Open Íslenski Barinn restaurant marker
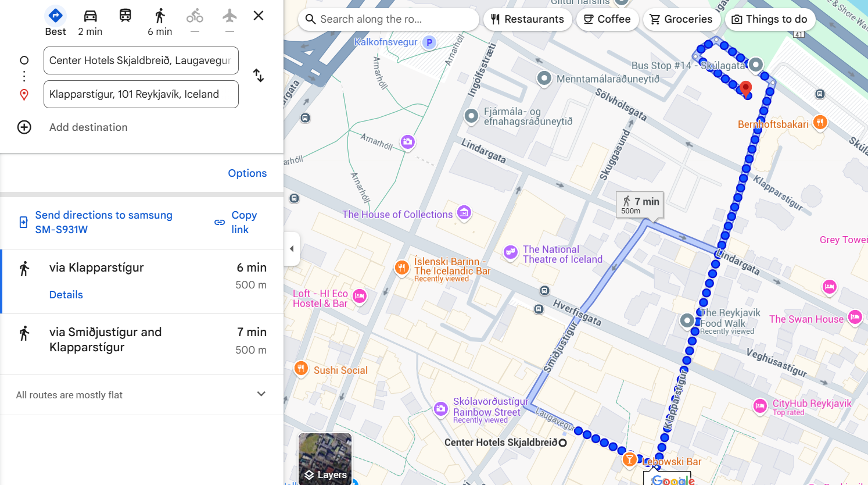The height and width of the screenshot is (485, 868). [x=401, y=268]
